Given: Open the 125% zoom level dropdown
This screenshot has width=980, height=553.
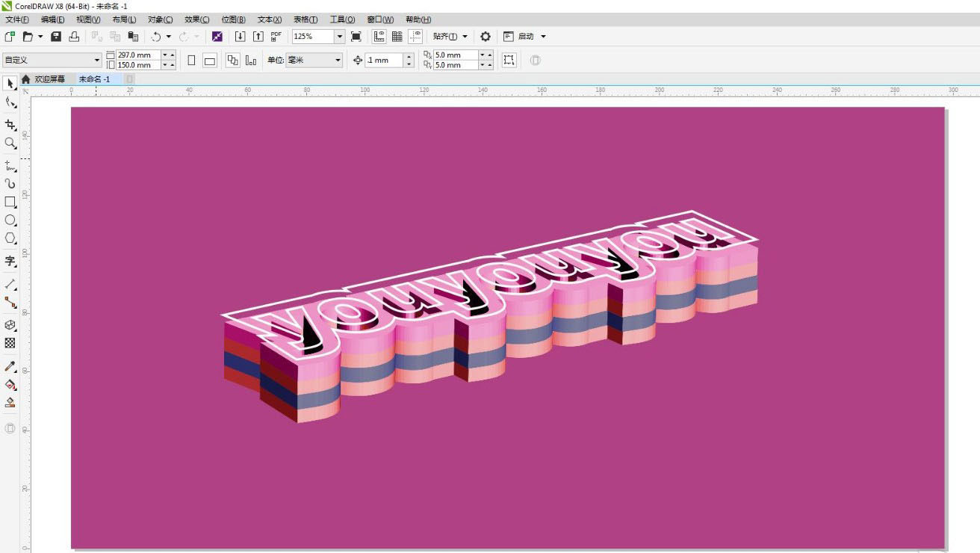Looking at the screenshot, I should tap(340, 37).
